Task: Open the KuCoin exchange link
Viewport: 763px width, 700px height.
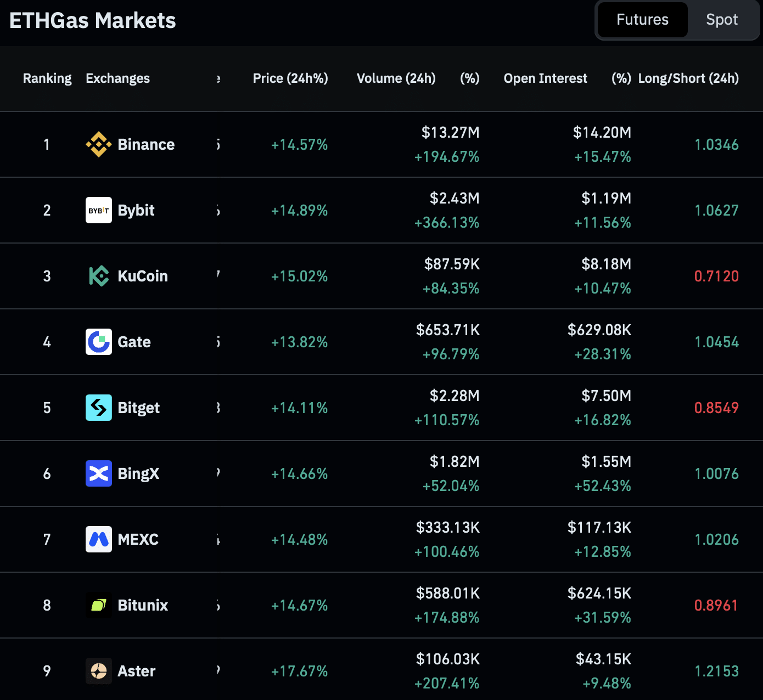Action: click(143, 276)
